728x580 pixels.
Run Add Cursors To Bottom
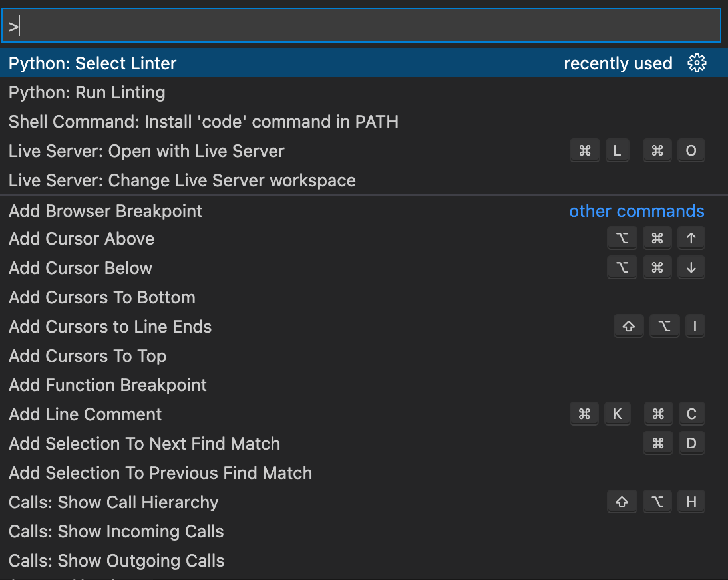(364, 297)
